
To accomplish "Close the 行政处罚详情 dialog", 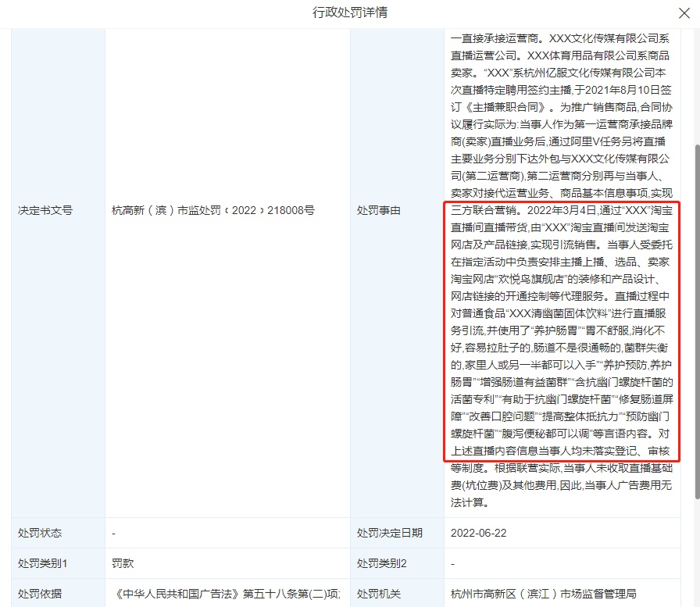I will point(682,12).
